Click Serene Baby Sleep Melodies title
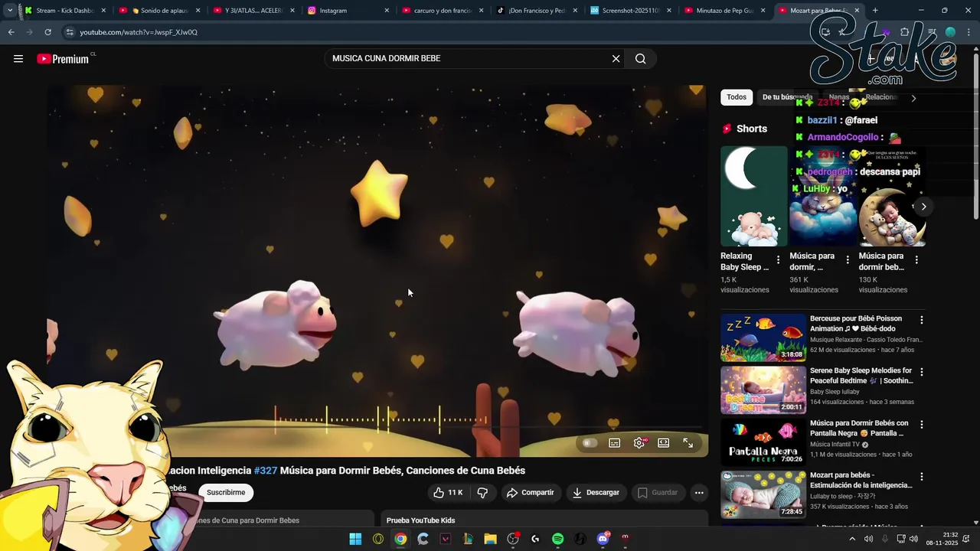Viewport: 980px width, 551px height. [861, 376]
